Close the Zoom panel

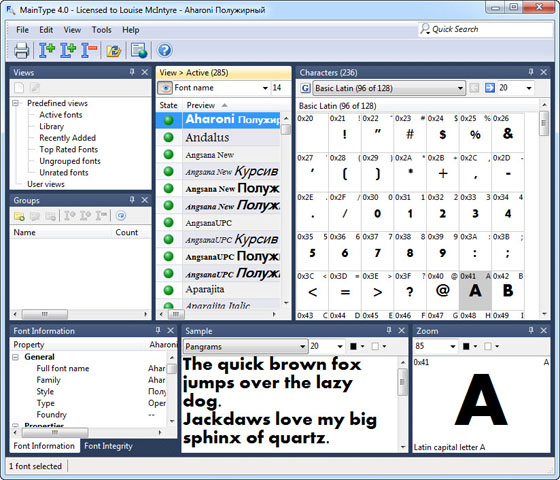click(x=544, y=330)
